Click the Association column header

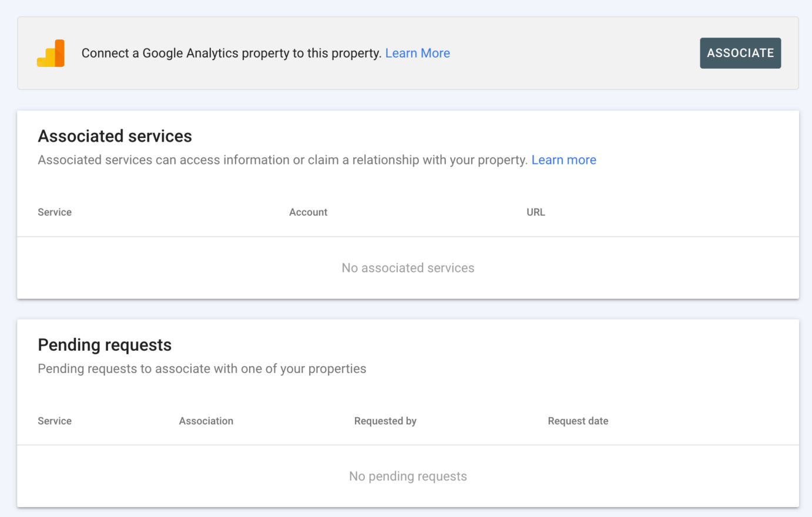[206, 421]
